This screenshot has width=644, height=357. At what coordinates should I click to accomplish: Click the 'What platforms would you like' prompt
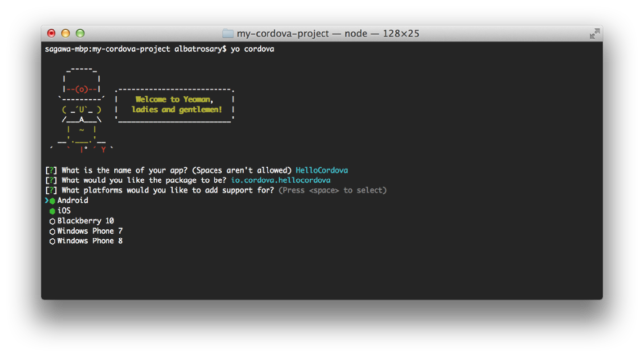168,190
